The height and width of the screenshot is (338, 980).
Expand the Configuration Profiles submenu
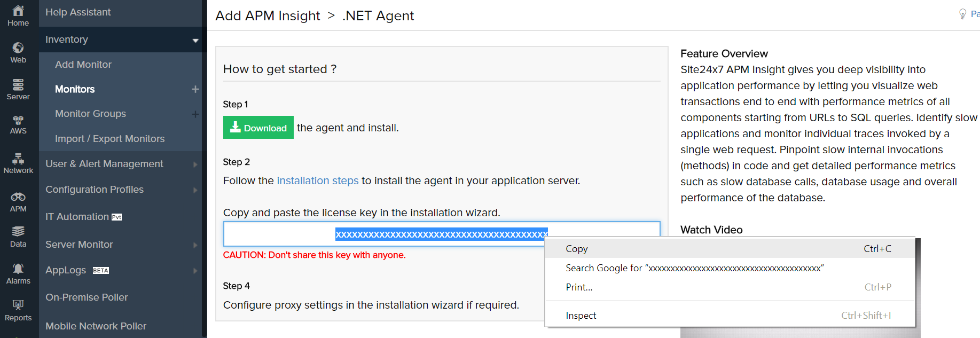pos(195,190)
